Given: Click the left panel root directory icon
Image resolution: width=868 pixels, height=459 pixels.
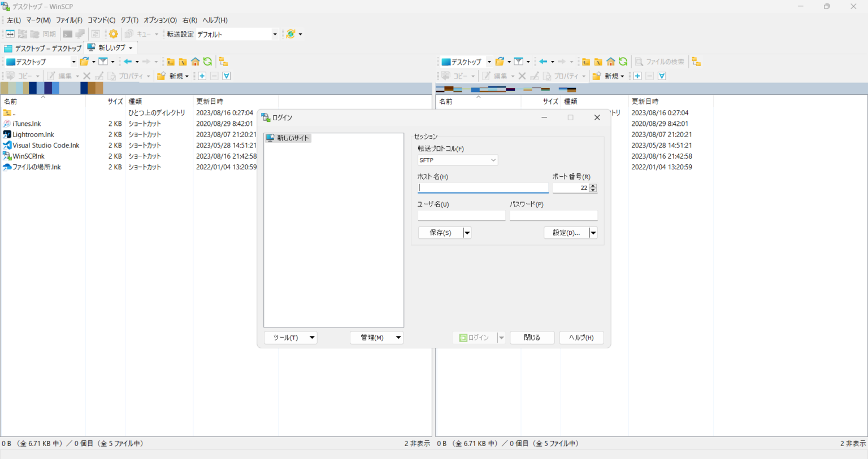Looking at the screenshot, I should point(183,62).
